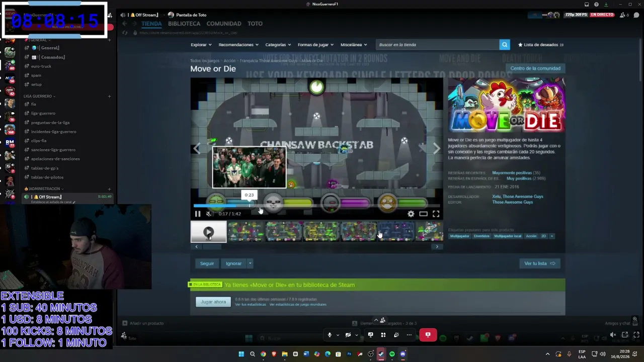This screenshot has width=644, height=362.
Task: Expand the Explorar store menu
Action: 201,45
